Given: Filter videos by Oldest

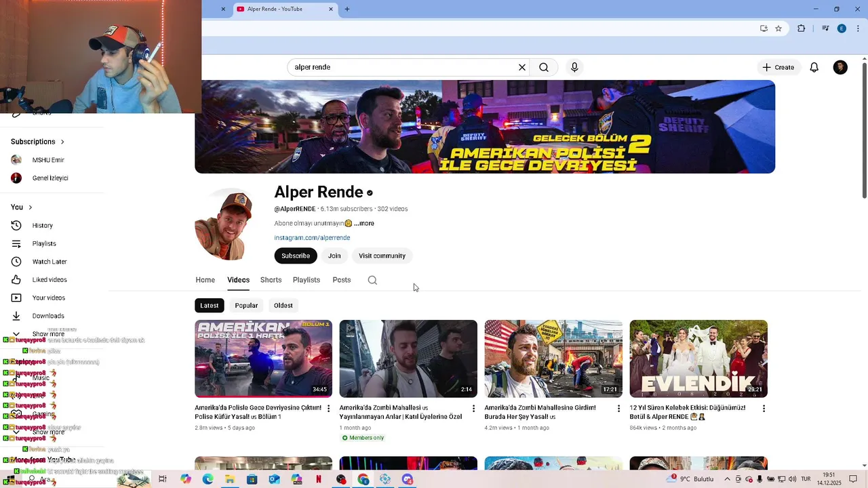Looking at the screenshot, I should click(x=283, y=306).
